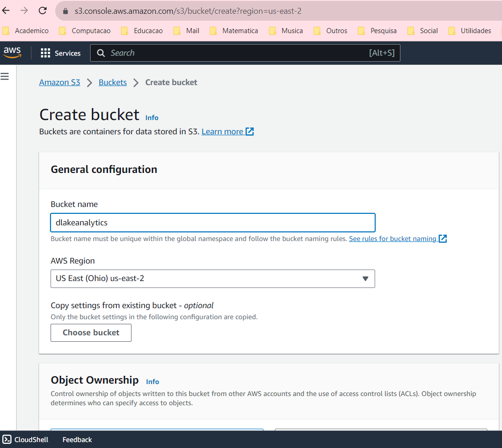
Task: Click the browser back arrow
Action: coord(6,11)
